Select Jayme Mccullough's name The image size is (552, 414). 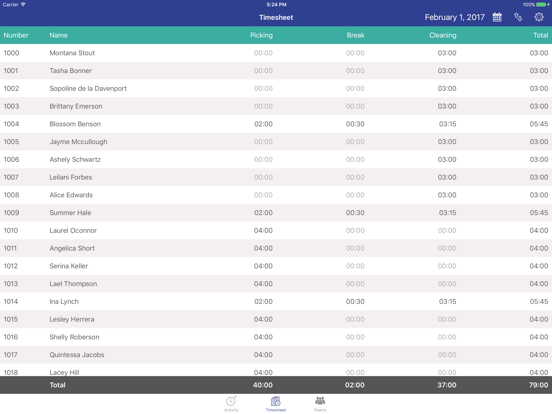click(78, 142)
